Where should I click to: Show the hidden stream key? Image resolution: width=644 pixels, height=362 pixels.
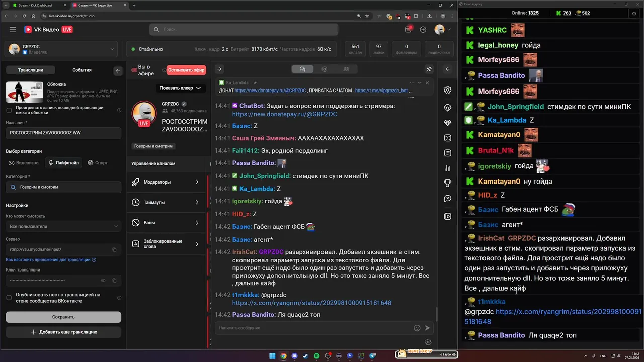pyautogui.click(x=103, y=280)
